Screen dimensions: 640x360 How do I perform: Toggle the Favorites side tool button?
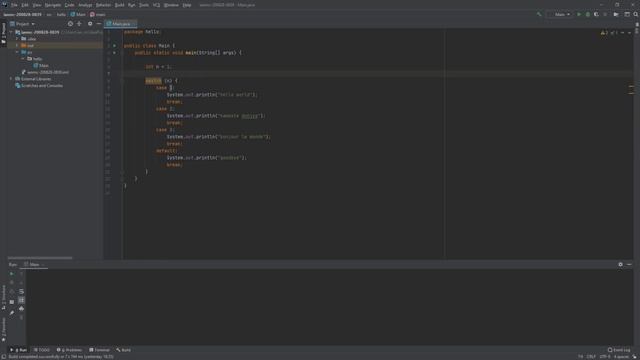point(4,329)
